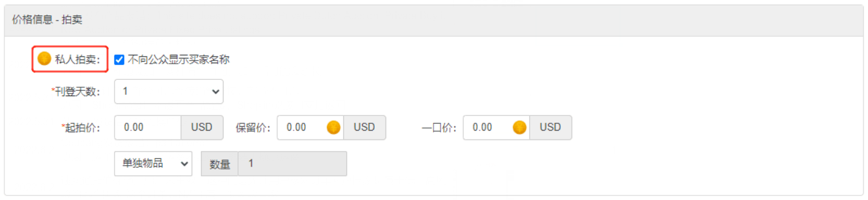Open the 刊登天数 dropdown
The image size is (868, 200).
click(169, 91)
